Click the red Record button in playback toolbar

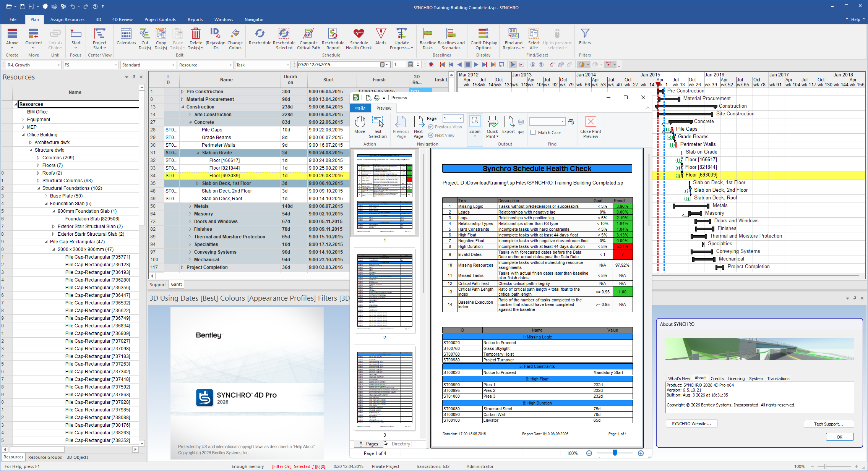[431, 65]
